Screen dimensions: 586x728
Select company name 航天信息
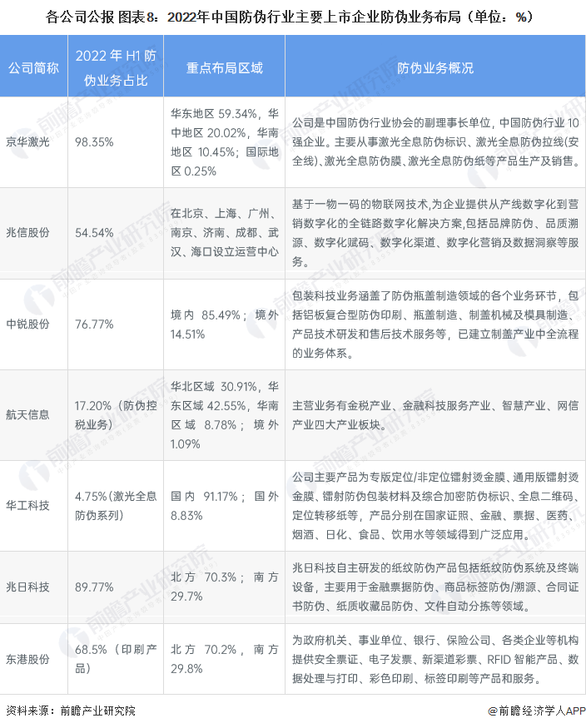(x=27, y=414)
